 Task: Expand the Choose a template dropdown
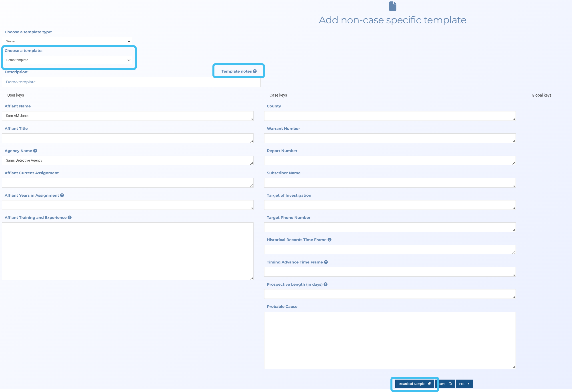(67, 60)
